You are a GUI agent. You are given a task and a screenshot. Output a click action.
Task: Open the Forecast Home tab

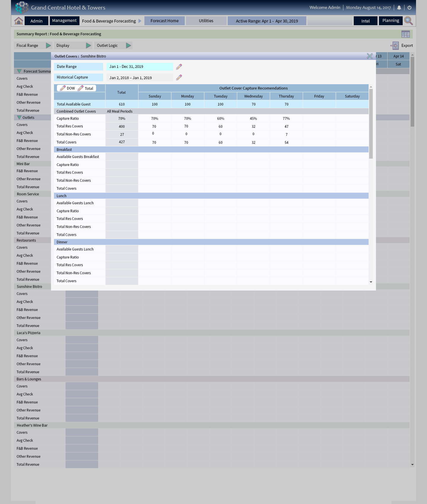164,21
